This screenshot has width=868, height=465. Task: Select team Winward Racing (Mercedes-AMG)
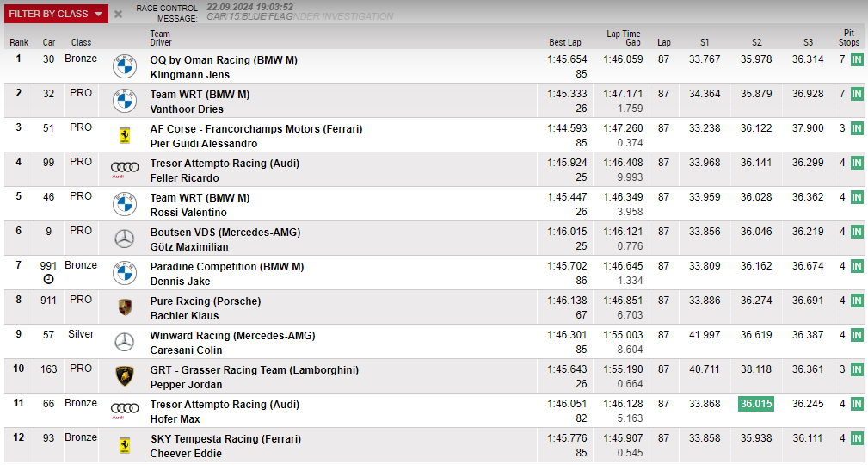click(x=232, y=335)
